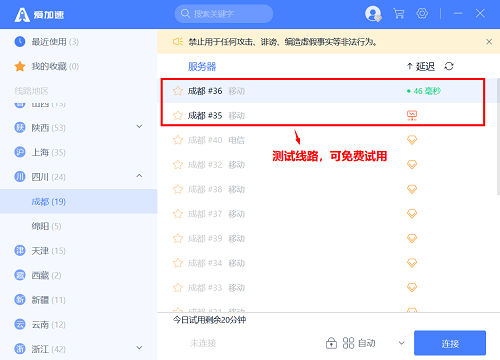Favorite server 成都 #36

tap(178, 91)
